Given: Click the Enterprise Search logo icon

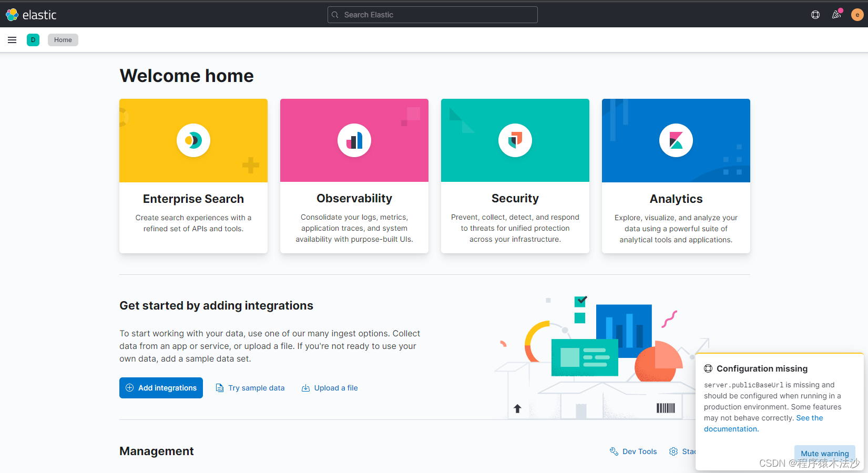Looking at the screenshot, I should point(193,140).
